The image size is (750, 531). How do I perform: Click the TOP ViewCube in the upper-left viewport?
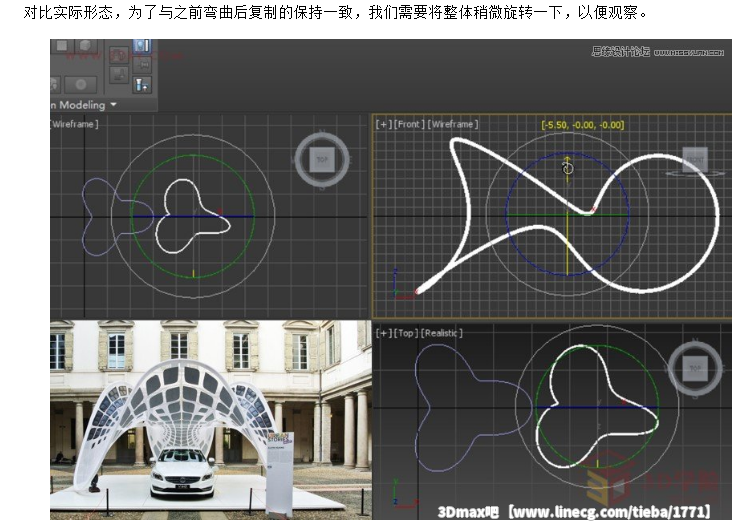coord(322,159)
